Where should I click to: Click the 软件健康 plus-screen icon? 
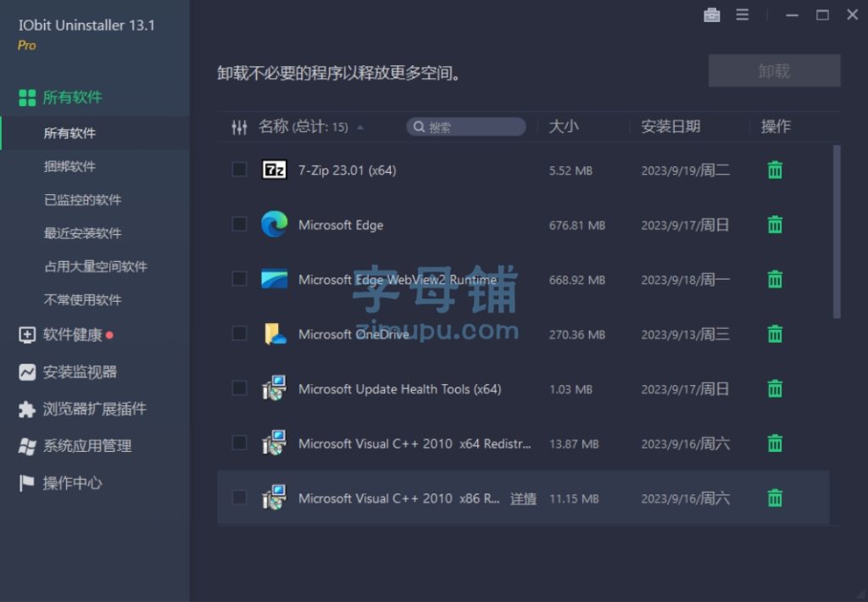pyautogui.click(x=27, y=335)
